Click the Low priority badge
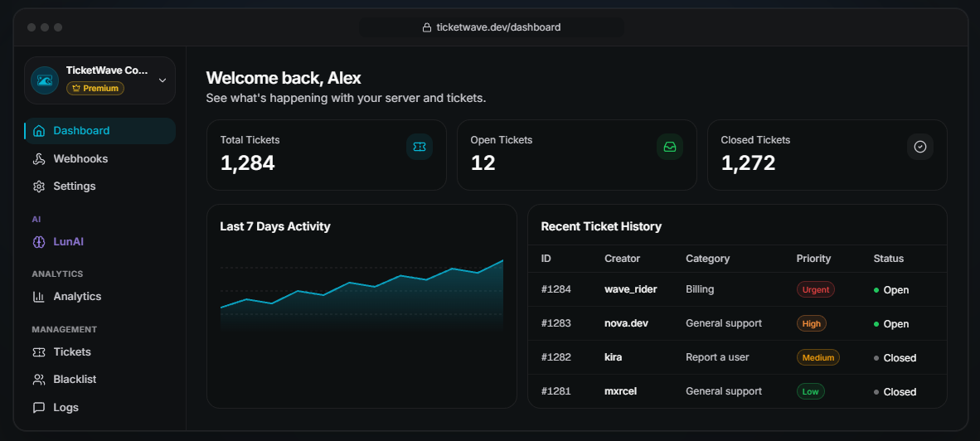This screenshot has width=980, height=441. click(811, 391)
